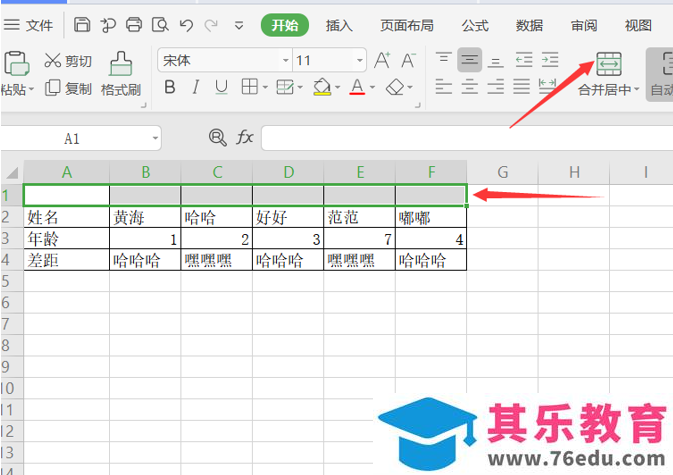673x475 pixels.
Task: Align text to top
Action: click(x=443, y=59)
